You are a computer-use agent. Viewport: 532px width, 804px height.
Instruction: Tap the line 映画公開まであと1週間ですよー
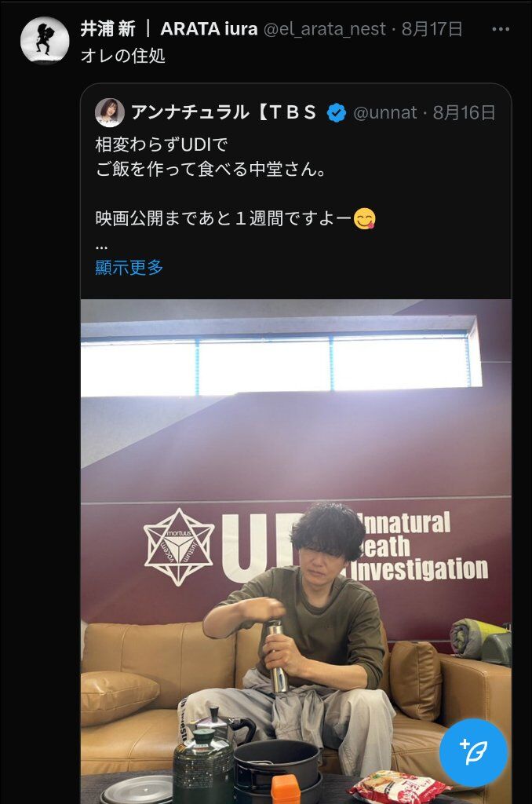pyautogui.click(x=224, y=218)
